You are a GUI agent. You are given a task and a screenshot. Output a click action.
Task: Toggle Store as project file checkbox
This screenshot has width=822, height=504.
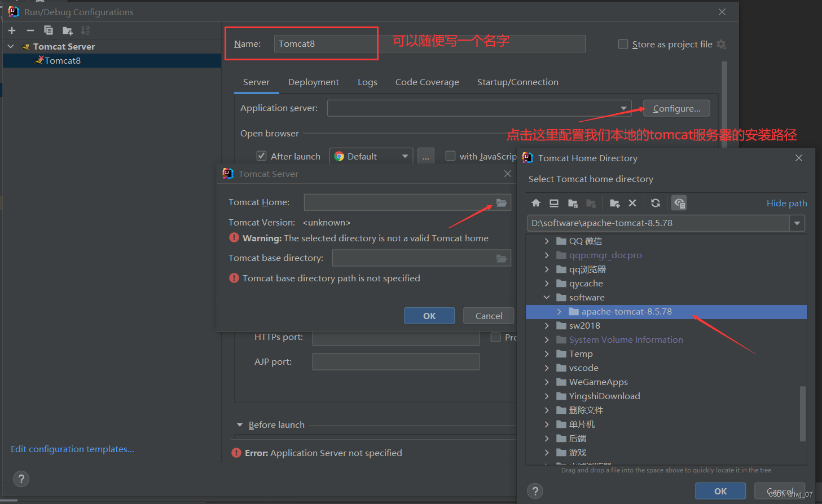(x=623, y=44)
